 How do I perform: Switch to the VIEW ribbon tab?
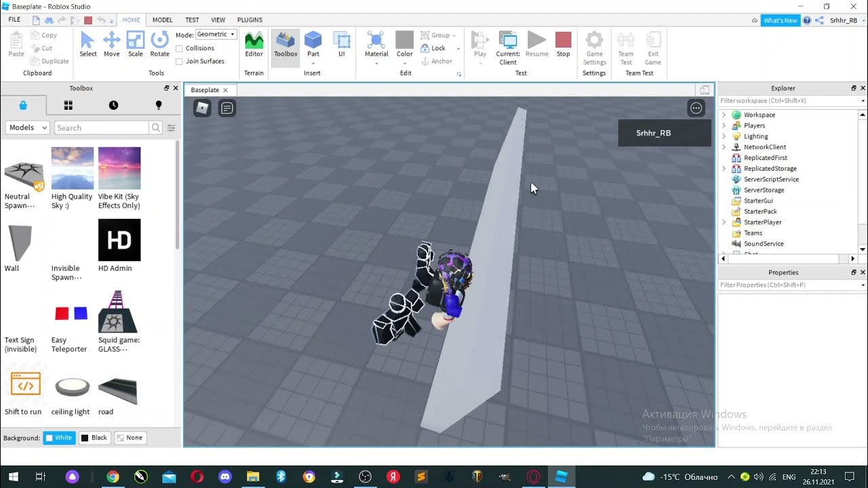pyautogui.click(x=218, y=20)
